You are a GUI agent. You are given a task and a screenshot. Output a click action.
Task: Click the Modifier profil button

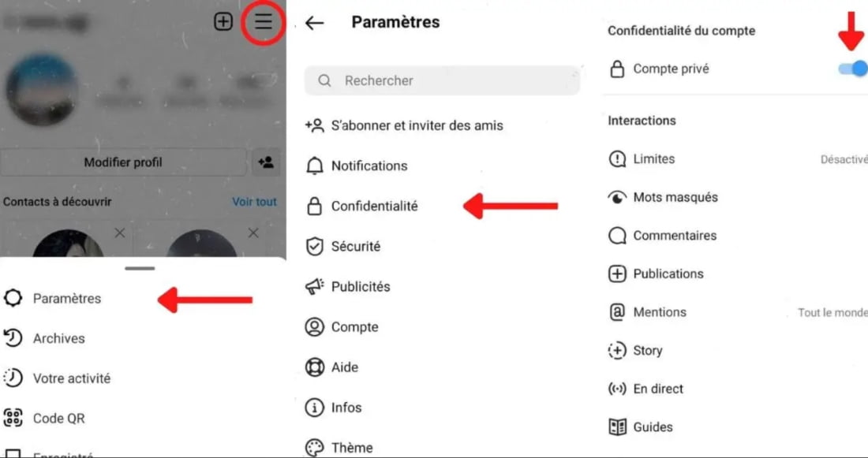click(123, 162)
